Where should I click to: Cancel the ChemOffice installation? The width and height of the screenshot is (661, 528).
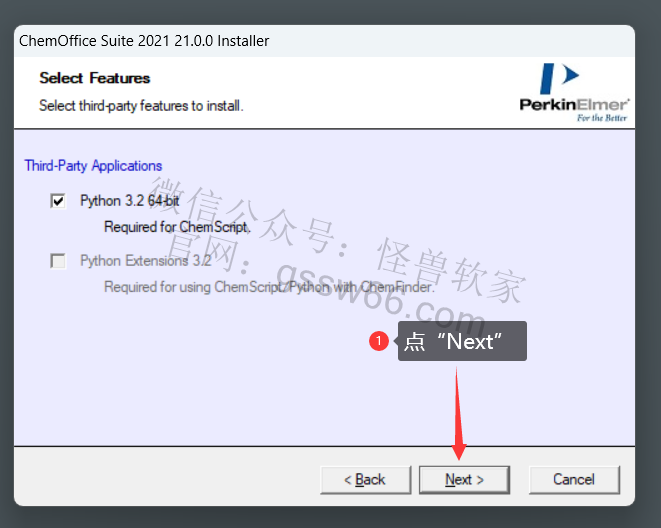pyautogui.click(x=574, y=480)
